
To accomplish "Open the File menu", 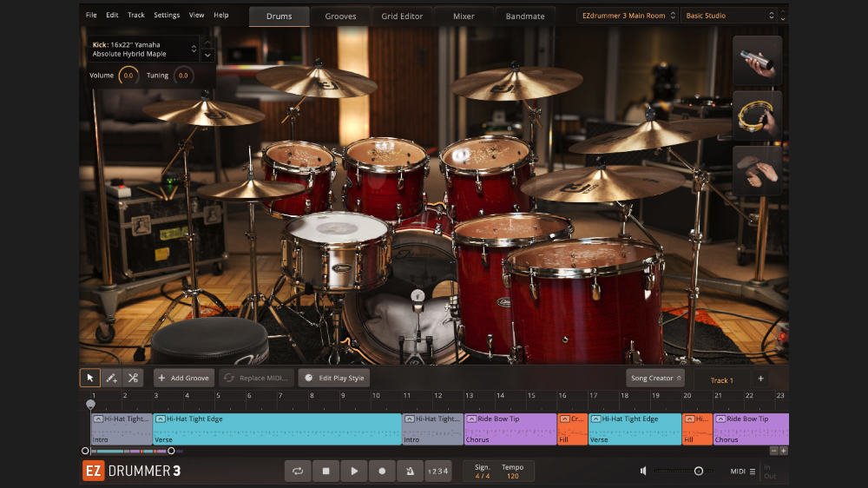I will [x=91, y=15].
